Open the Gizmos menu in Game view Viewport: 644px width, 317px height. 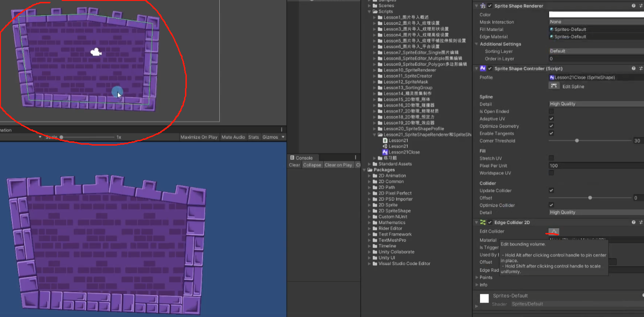(x=270, y=137)
